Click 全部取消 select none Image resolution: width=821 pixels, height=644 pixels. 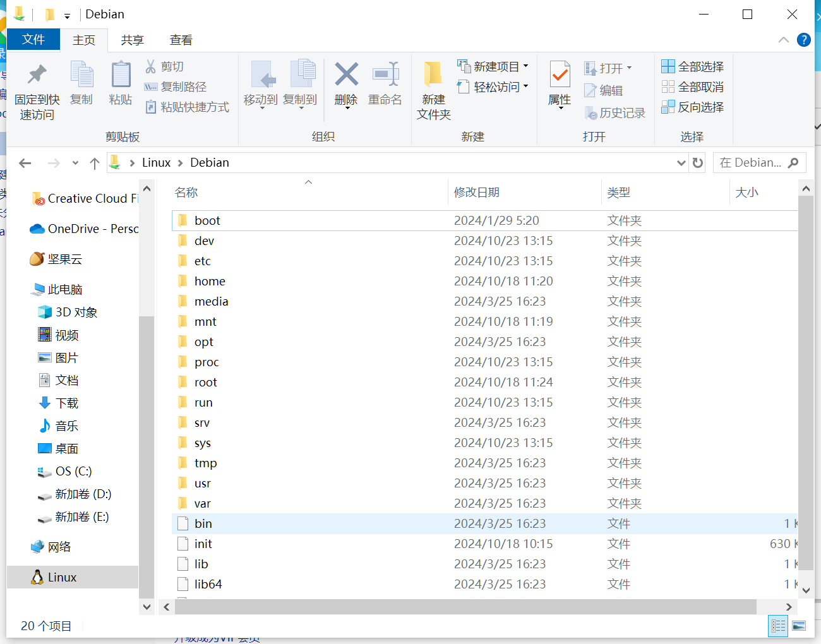(692, 87)
